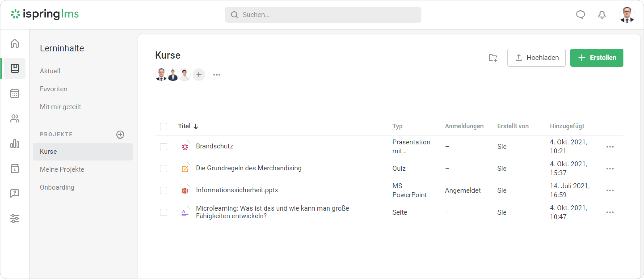The width and height of the screenshot is (644, 279).
Task: Open the chat messages icon
Action: point(580,15)
